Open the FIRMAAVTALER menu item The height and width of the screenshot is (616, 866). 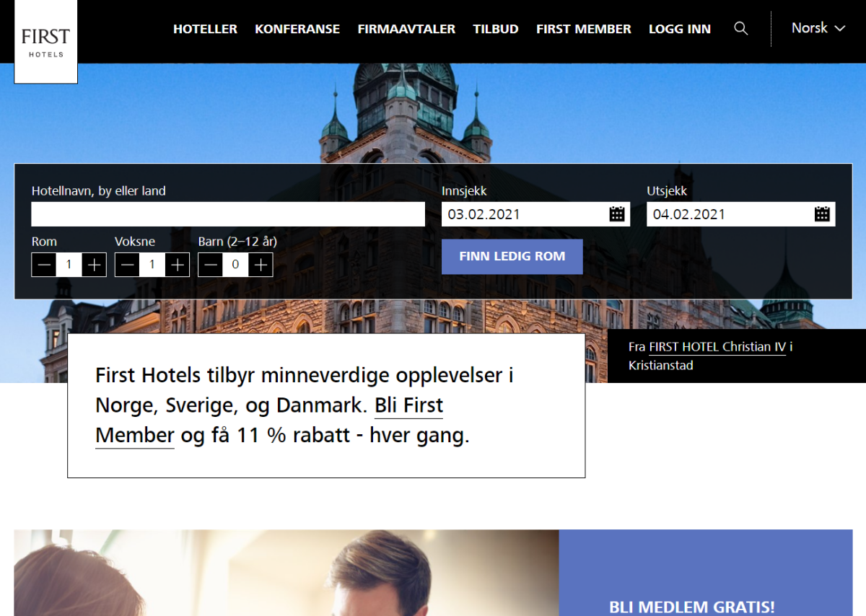coord(406,29)
